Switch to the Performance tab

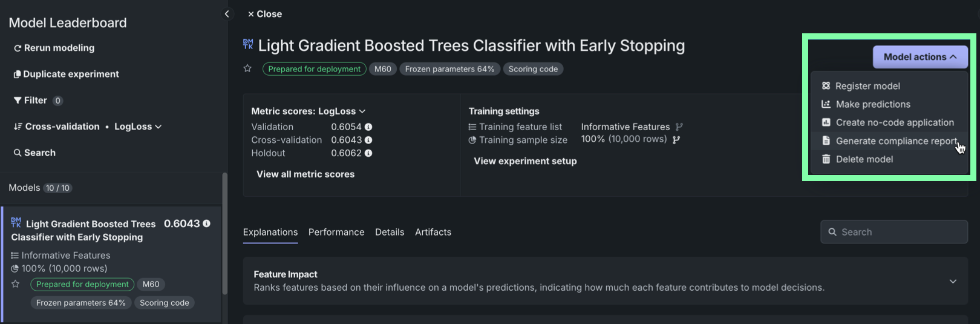tap(336, 232)
